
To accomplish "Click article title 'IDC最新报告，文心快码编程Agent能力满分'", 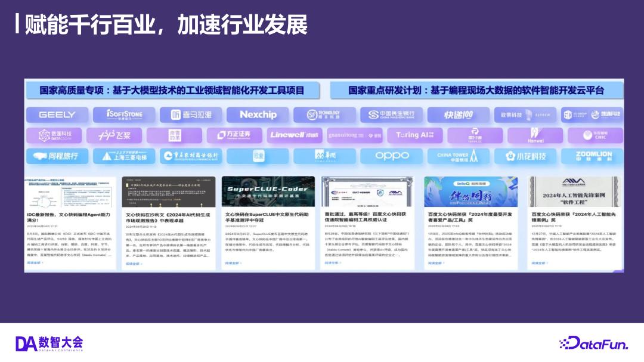I will coord(69,217).
